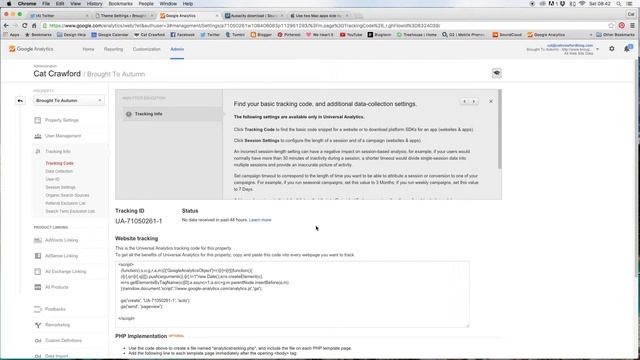The image size is (640, 360).
Task: Go to next help panel page arrow
Action: pyautogui.click(x=473, y=101)
